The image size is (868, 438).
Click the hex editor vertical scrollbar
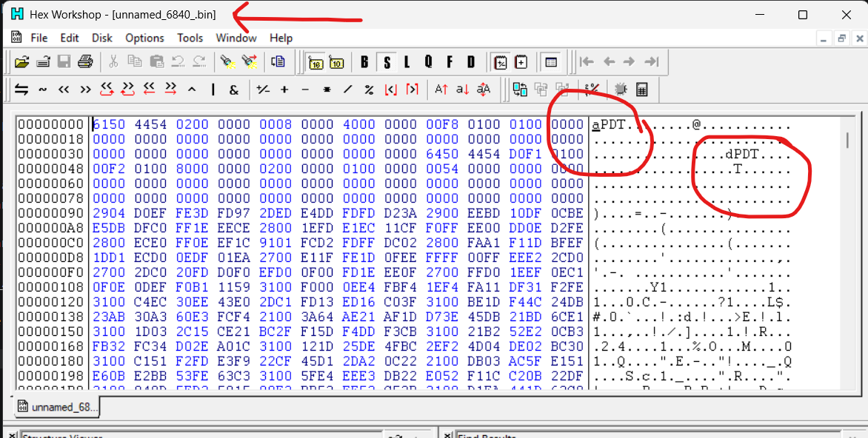(847, 252)
